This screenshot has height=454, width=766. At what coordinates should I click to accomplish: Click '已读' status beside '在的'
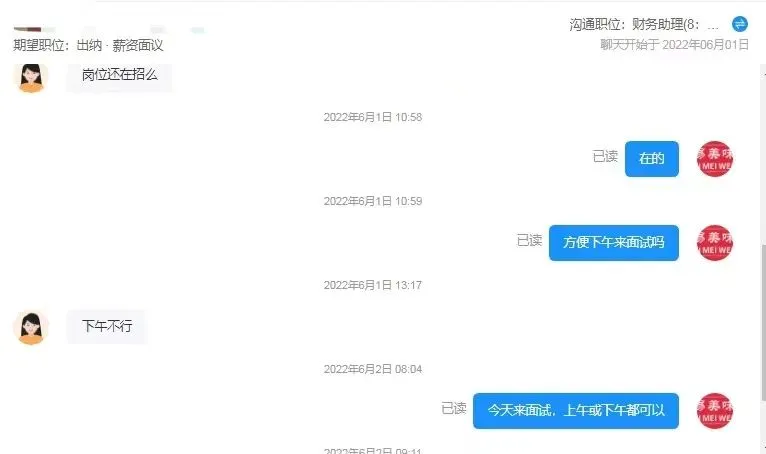pos(605,156)
